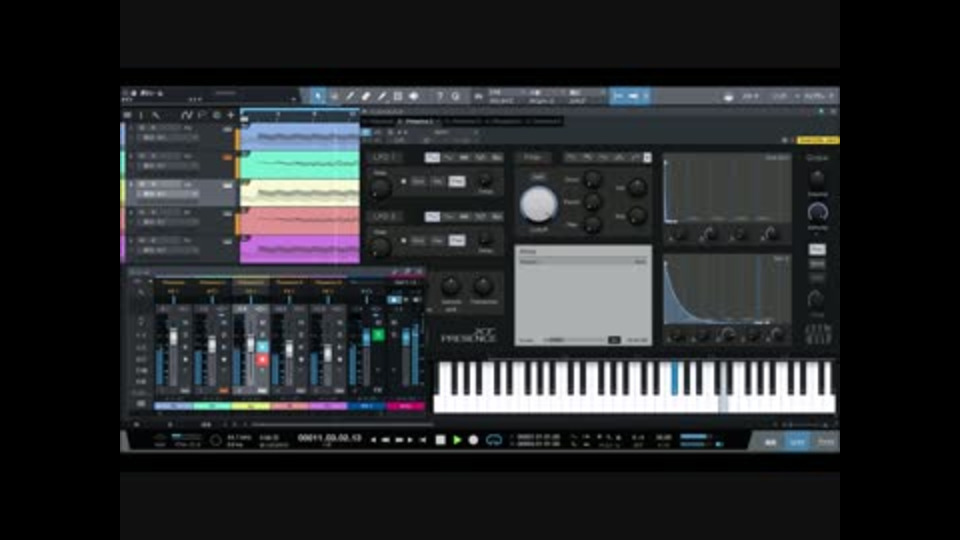
Task: Show automation with the curve icon
Action: point(187,114)
